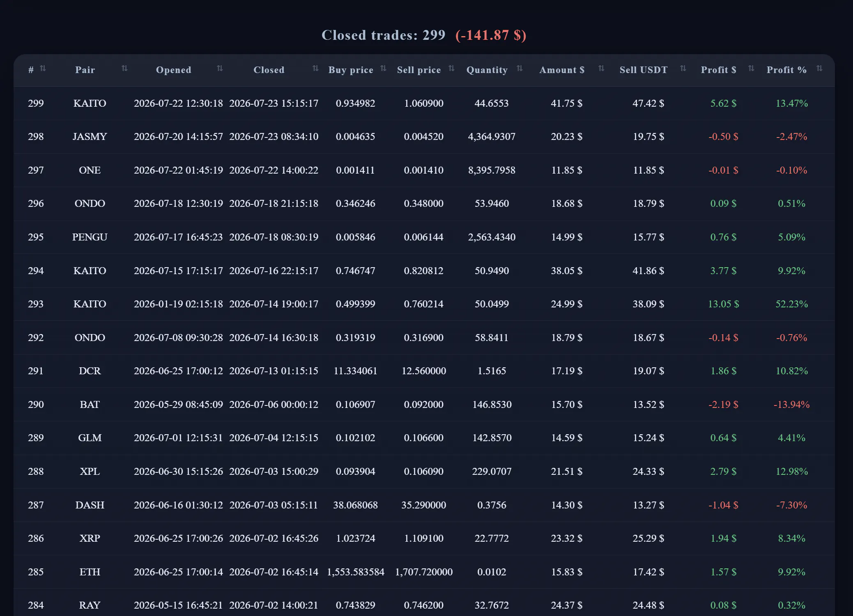Select profit percent 13.47% in trade 299
The width and height of the screenshot is (853, 616).
point(791,103)
